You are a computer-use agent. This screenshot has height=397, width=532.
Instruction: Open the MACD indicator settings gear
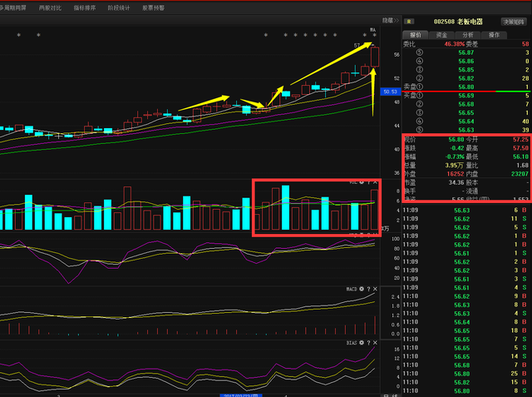pyautogui.click(x=362, y=289)
